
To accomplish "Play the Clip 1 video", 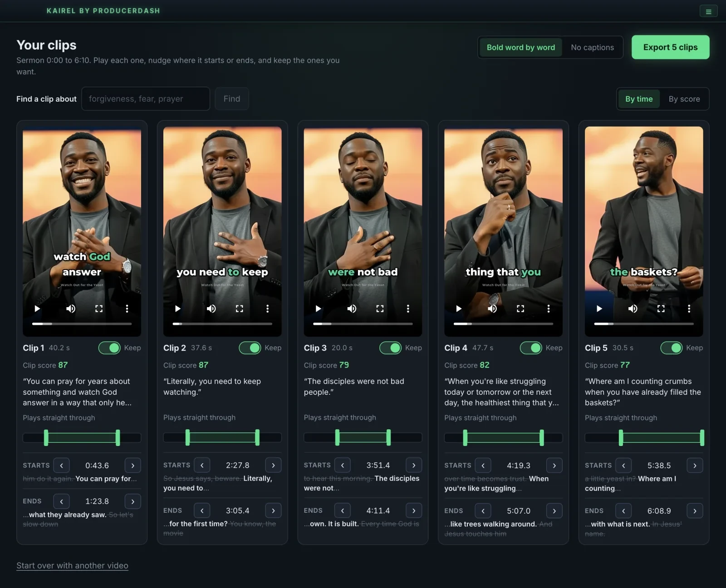I will (37, 309).
